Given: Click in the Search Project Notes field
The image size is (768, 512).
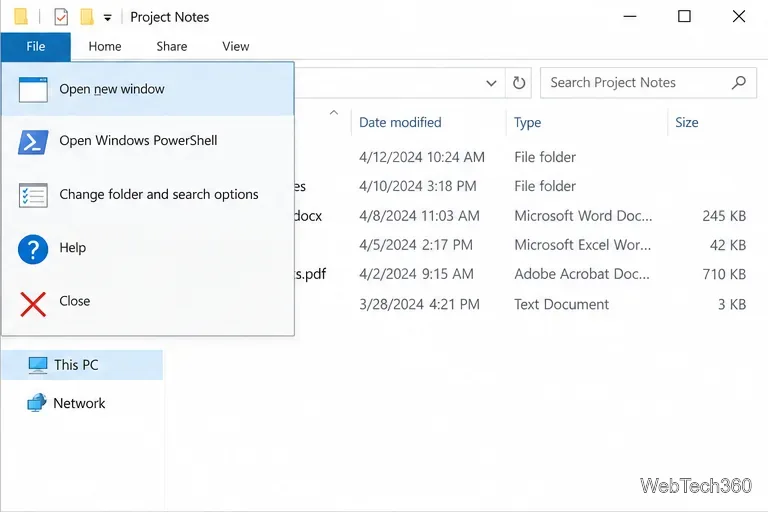Looking at the screenshot, I should 648,83.
